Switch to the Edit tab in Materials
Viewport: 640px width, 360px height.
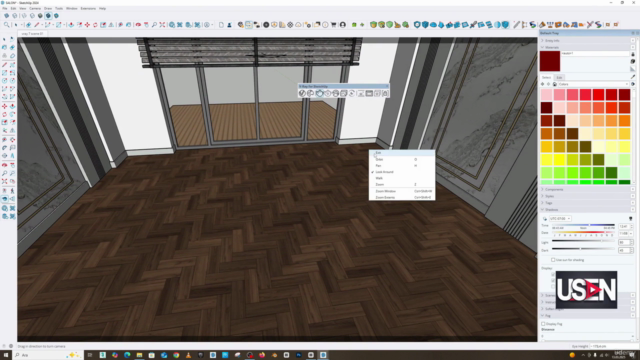click(559, 77)
